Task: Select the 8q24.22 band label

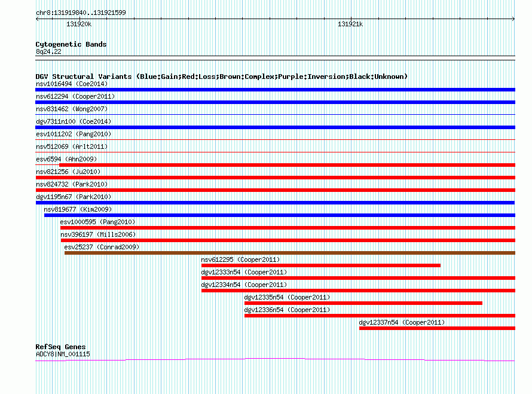Action: click(48, 51)
